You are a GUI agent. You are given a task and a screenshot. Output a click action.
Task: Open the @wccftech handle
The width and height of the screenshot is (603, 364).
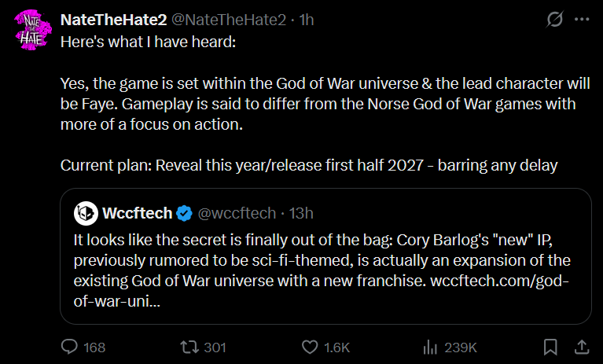pos(237,213)
